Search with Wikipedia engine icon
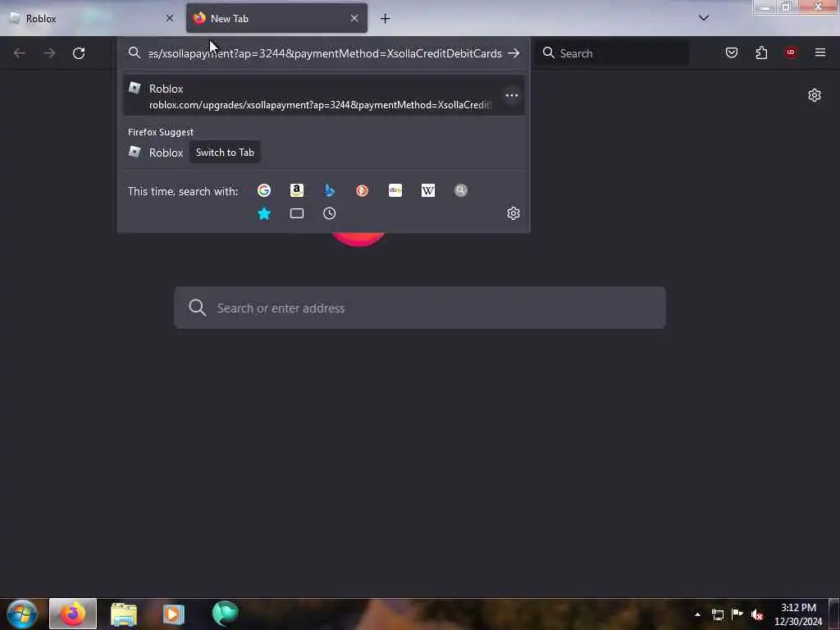 pyautogui.click(x=428, y=190)
